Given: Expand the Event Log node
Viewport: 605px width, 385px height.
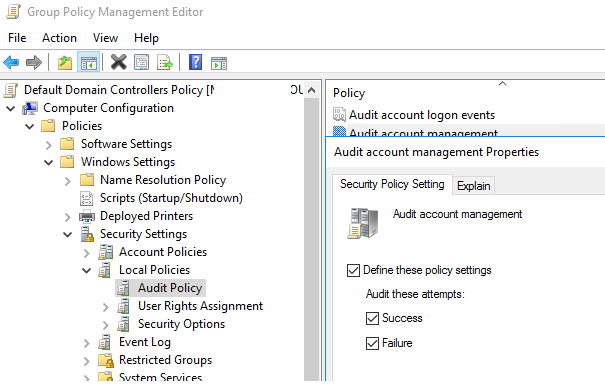Looking at the screenshot, I should point(86,343).
